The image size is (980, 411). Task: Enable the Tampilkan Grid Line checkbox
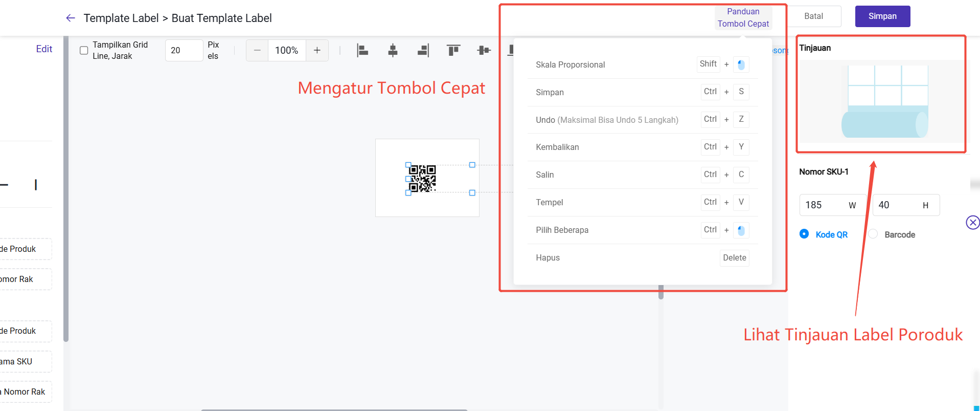(x=84, y=50)
